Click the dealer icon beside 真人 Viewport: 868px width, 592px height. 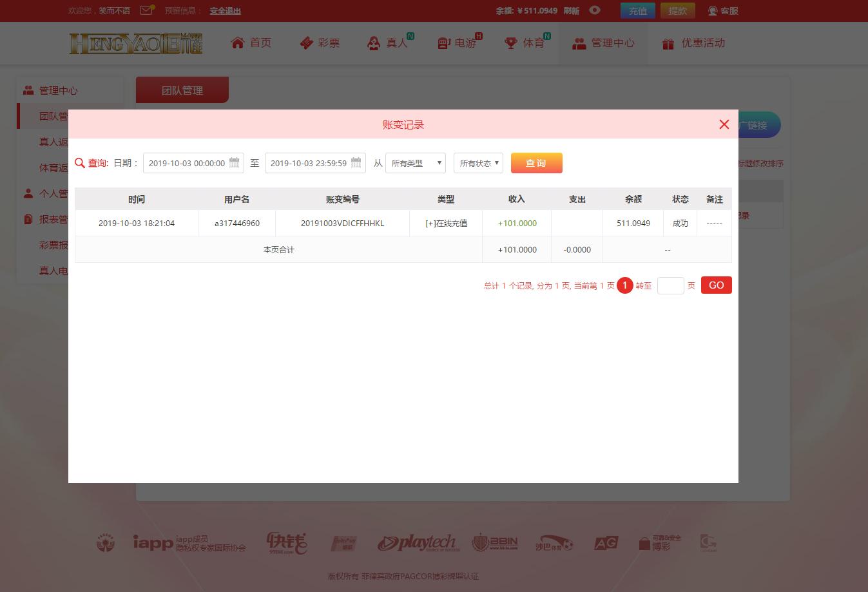click(374, 43)
